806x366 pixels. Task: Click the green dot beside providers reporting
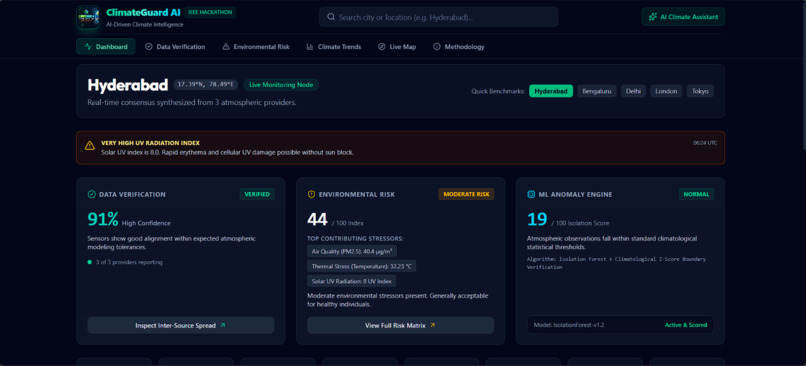(89, 262)
